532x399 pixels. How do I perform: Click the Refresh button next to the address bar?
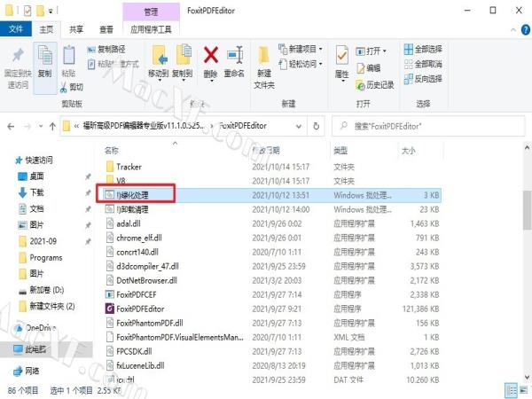click(316, 126)
